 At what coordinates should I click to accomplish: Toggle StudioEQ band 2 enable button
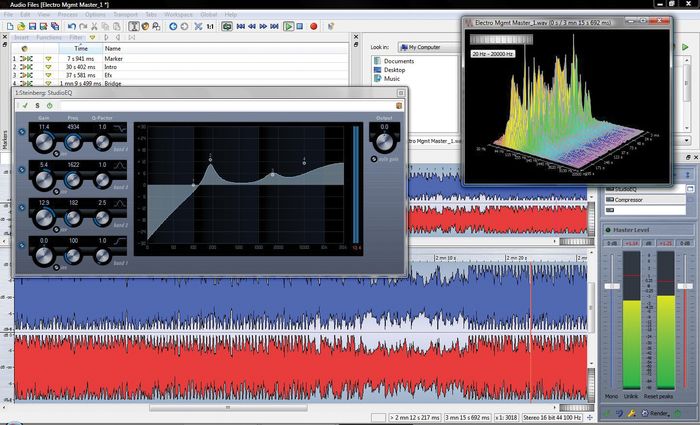pyautogui.click(x=22, y=208)
